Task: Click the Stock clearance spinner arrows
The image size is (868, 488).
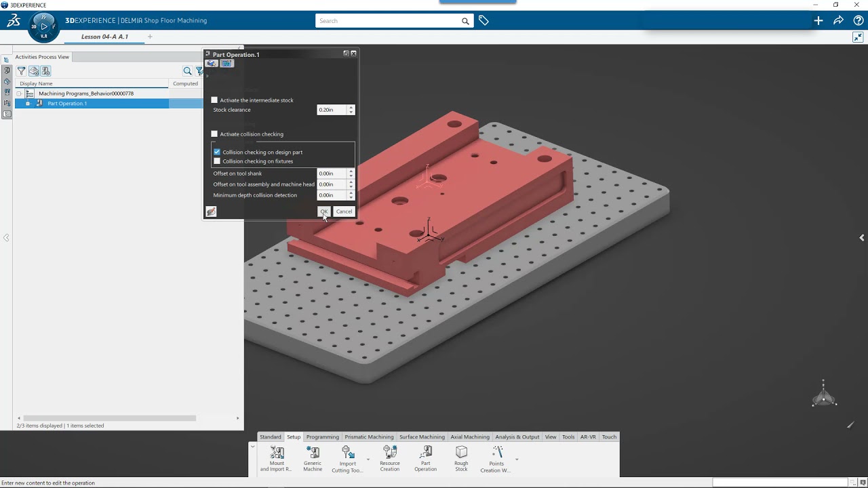Action: [x=351, y=110]
